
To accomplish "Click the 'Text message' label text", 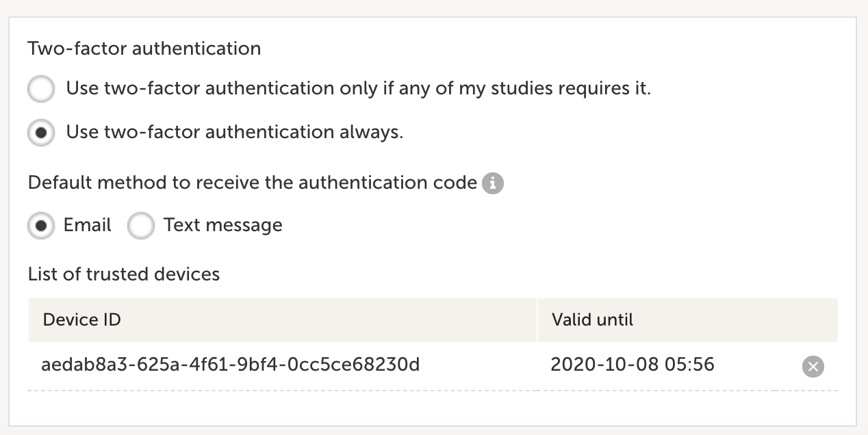I will click(x=222, y=225).
